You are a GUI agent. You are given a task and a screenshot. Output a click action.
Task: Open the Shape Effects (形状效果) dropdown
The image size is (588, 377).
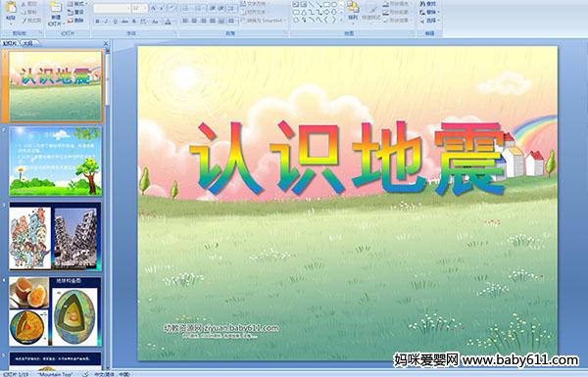click(398, 21)
